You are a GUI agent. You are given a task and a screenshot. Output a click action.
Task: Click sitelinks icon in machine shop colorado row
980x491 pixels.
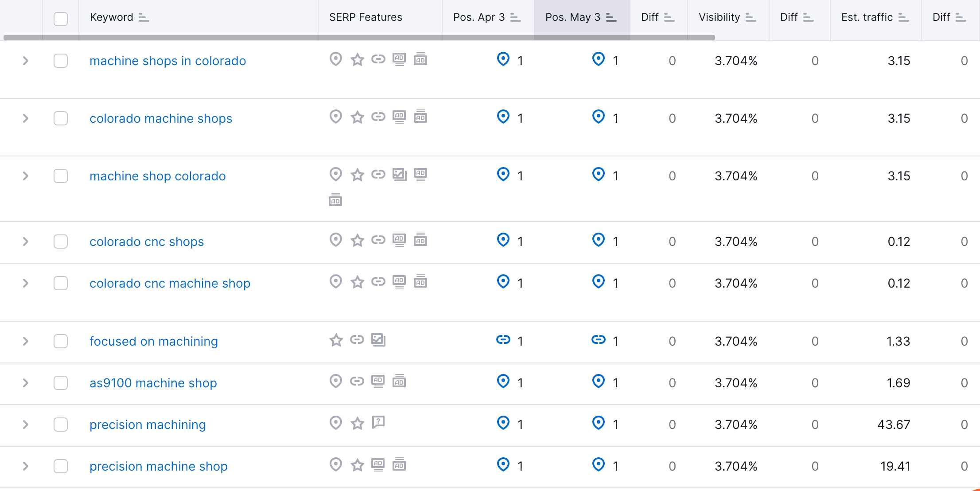[x=378, y=174]
